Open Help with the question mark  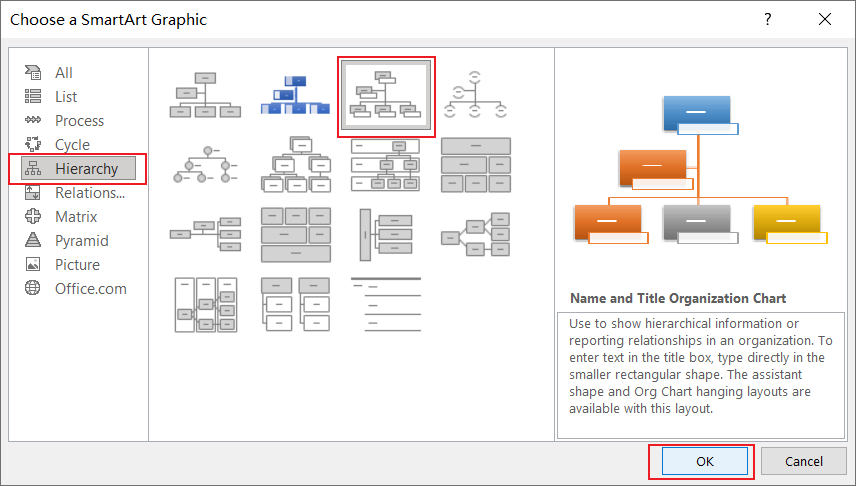click(x=768, y=20)
